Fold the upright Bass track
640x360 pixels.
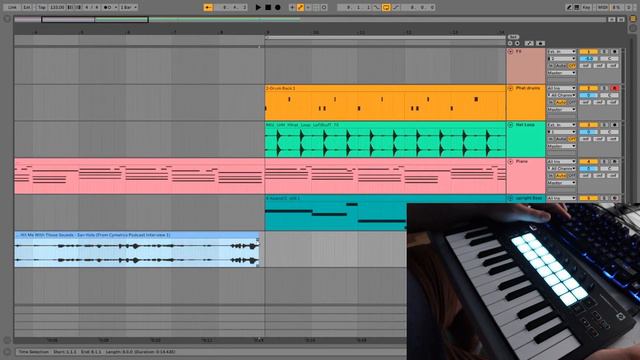tap(511, 198)
